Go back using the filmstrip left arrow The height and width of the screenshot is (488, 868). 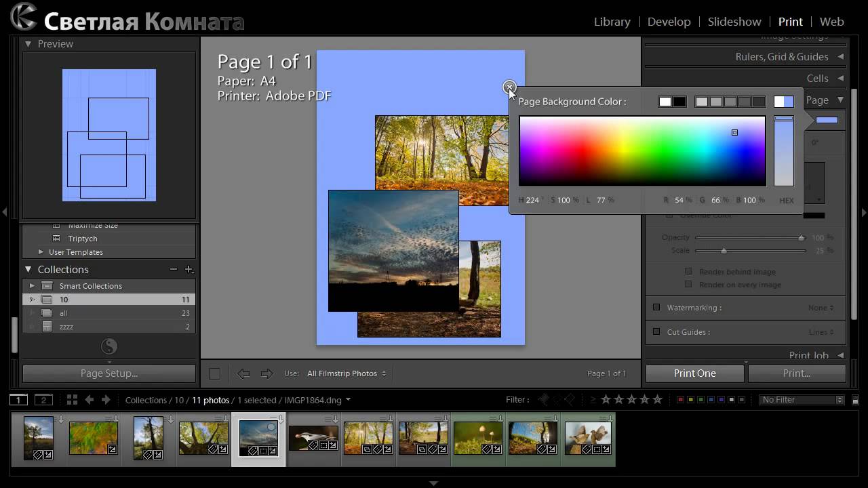pos(89,400)
